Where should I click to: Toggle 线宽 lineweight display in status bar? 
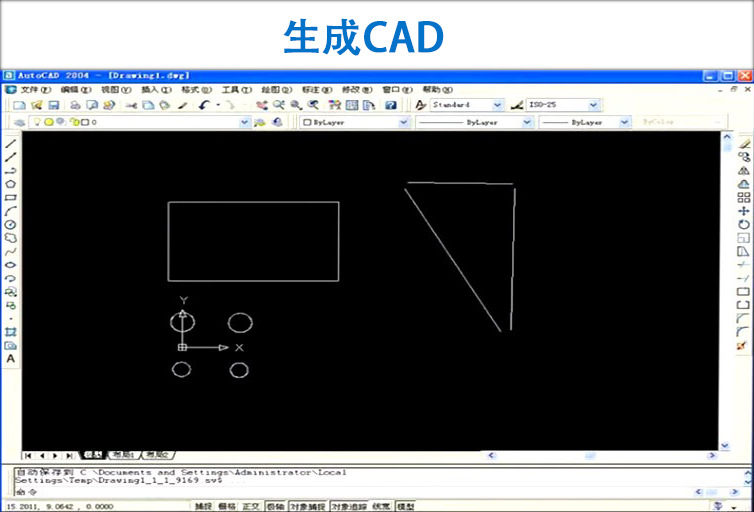pyautogui.click(x=382, y=506)
